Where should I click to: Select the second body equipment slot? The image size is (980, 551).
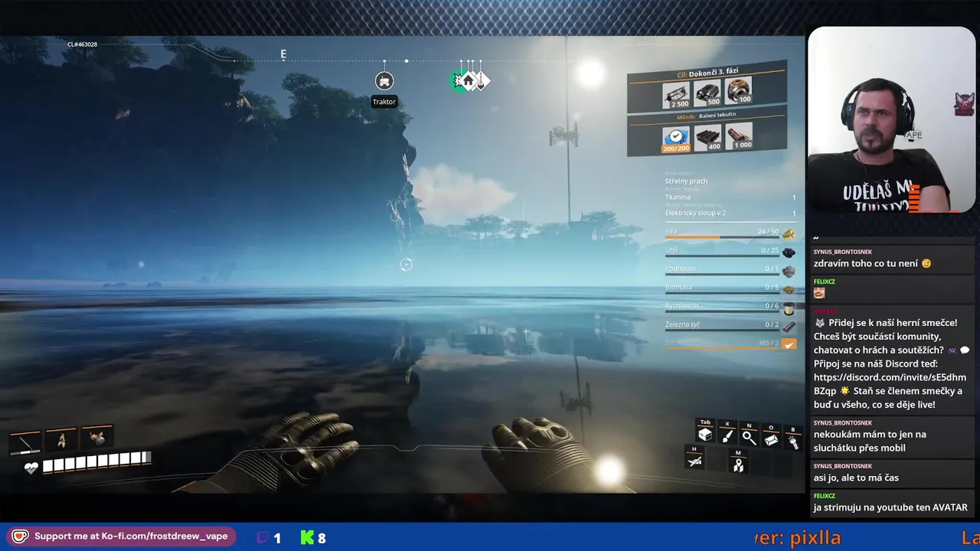60,439
